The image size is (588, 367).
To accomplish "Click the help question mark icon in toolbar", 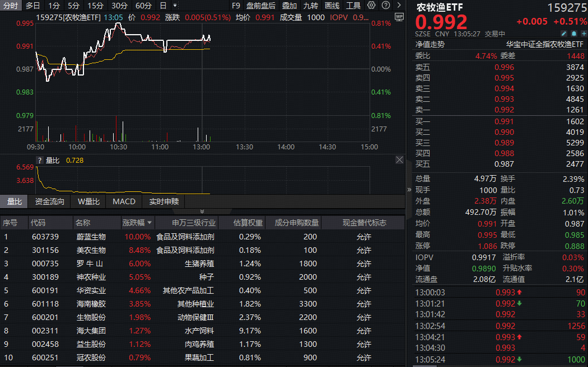I will [x=385, y=5].
